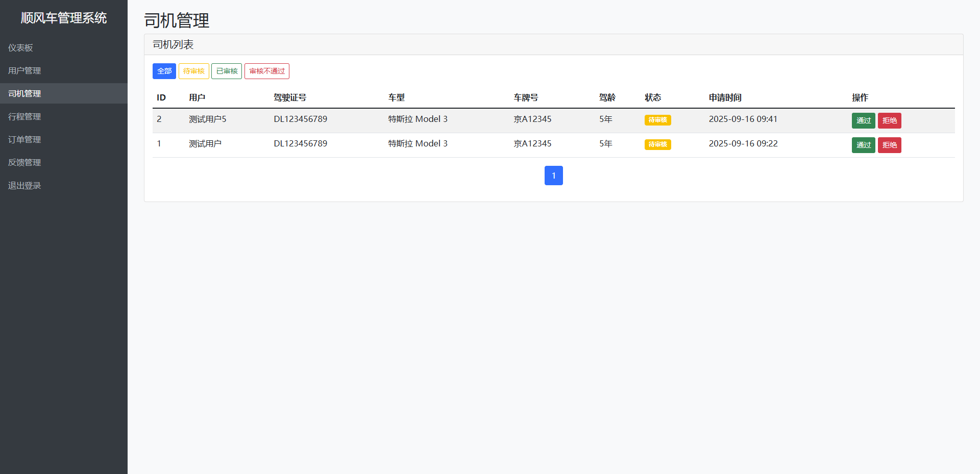Click the 申请时间 column header
The image size is (980, 474).
725,97
